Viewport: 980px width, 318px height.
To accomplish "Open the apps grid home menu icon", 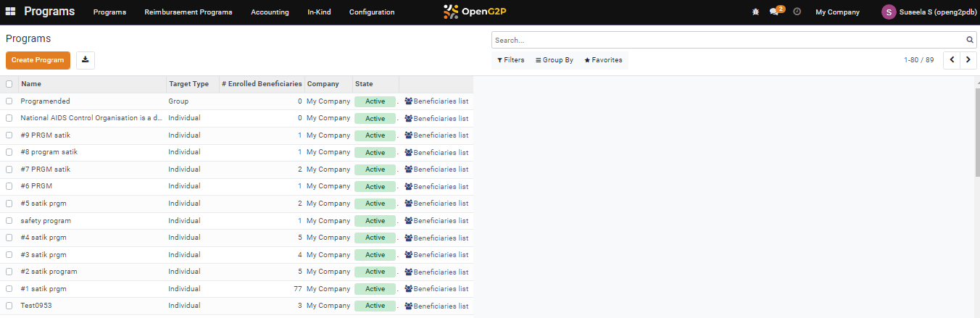I will (x=11, y=12).
